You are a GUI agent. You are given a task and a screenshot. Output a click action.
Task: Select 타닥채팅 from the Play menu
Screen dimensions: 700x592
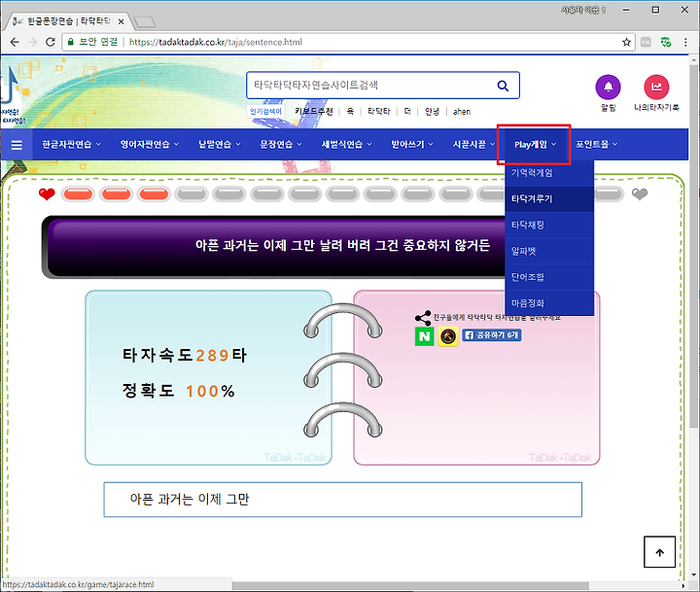click(x=549, y=225)
